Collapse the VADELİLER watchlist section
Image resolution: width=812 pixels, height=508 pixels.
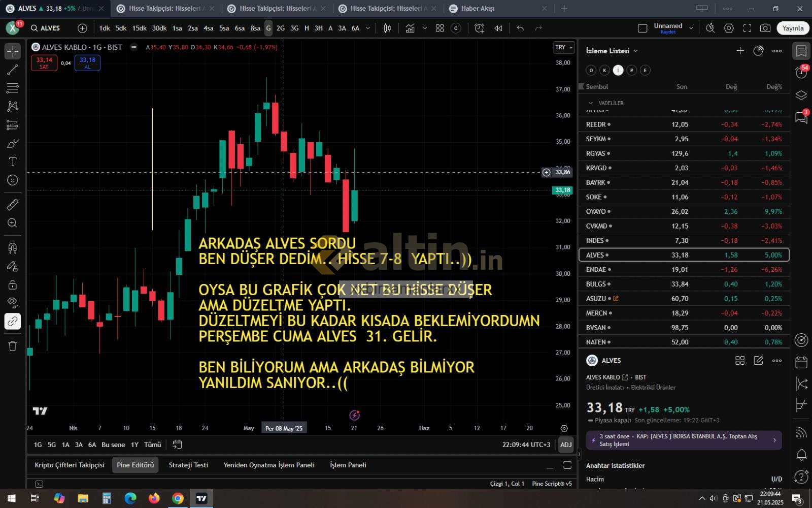click(x=590, y=103)
